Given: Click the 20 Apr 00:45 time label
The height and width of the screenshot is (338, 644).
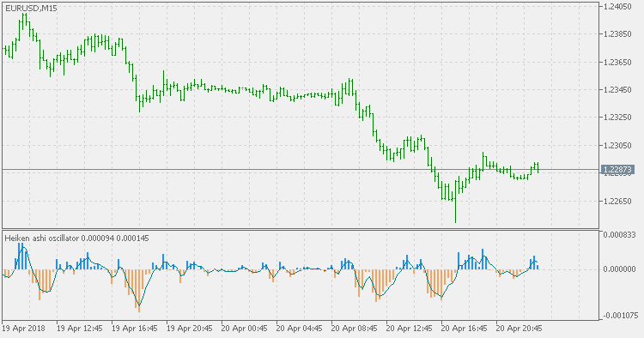Looking at the screenshot, I should pos(245,329).
